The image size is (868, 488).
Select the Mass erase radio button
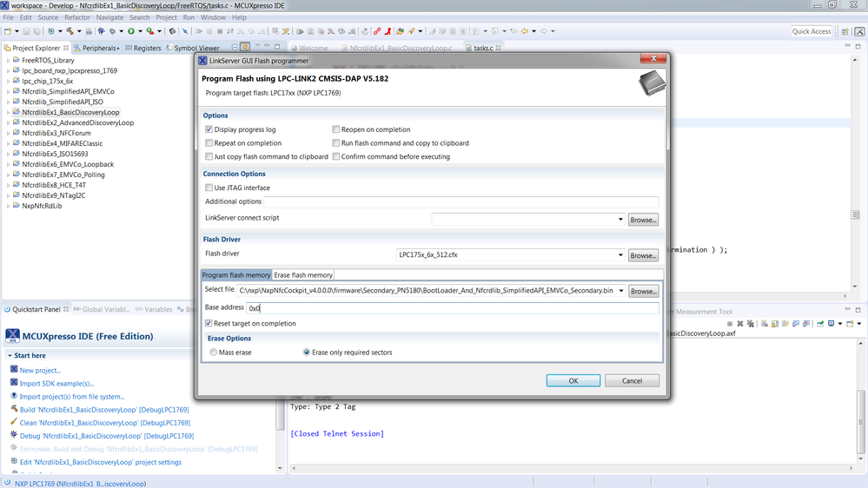point(213,352)
